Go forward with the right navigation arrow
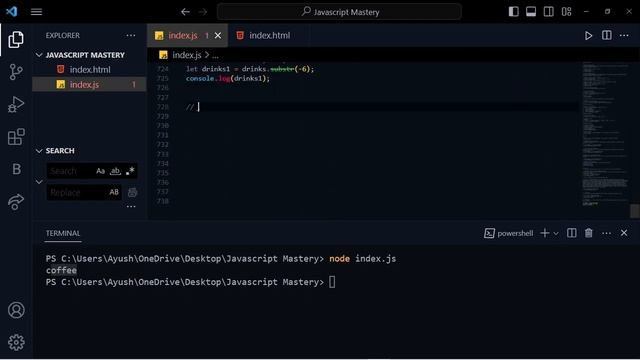Screen dimensions: 640x360 tap(203, 12)
